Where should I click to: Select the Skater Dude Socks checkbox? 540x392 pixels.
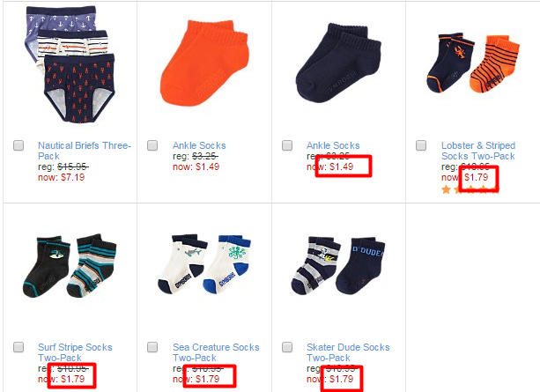point(287,347)
